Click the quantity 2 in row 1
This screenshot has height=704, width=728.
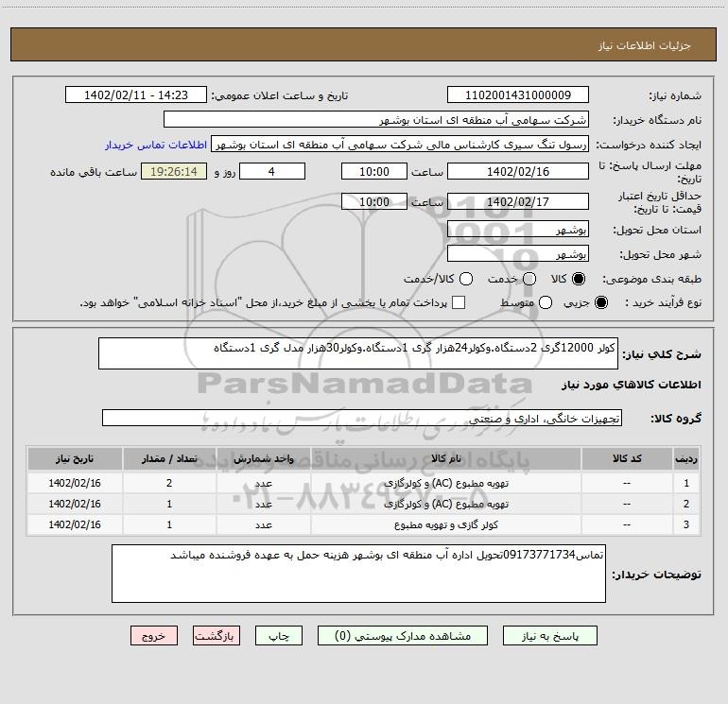pyautogui.click(x=169, y=483)
